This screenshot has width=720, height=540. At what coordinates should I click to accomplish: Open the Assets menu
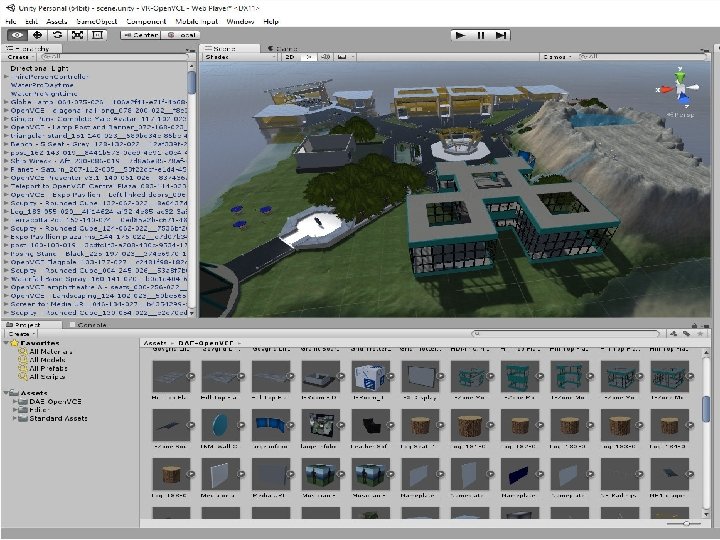point(57,21)
